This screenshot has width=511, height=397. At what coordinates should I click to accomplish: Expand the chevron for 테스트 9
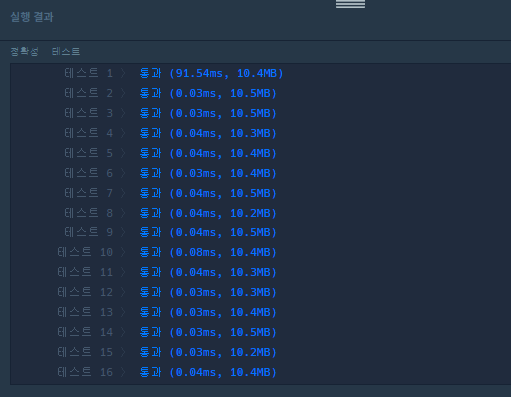(x=123, y=232)
